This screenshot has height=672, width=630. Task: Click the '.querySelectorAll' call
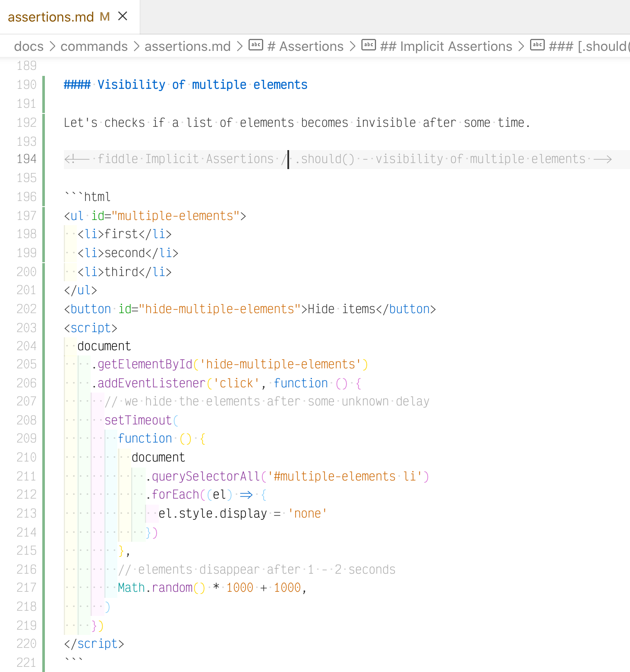pos(203,476)
